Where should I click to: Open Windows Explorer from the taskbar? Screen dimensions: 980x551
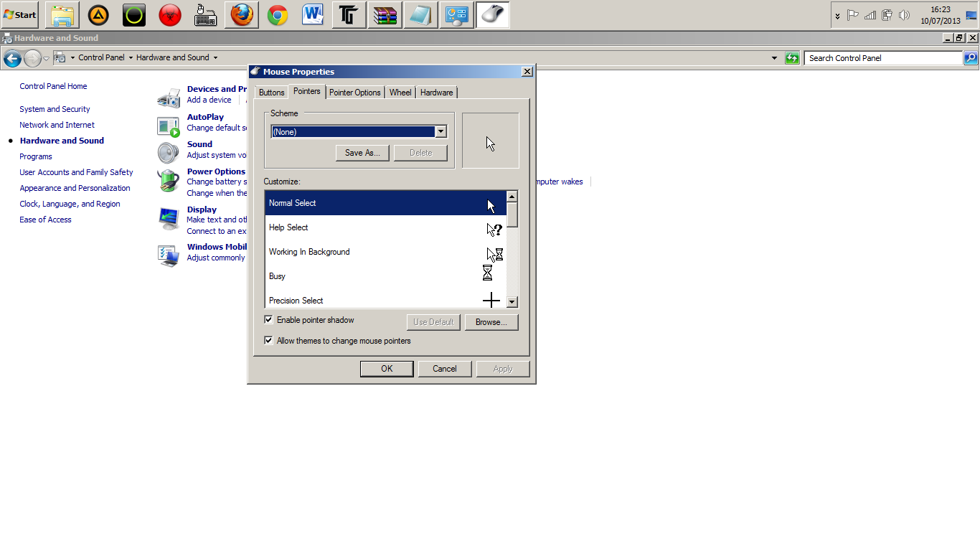(62, 14)
